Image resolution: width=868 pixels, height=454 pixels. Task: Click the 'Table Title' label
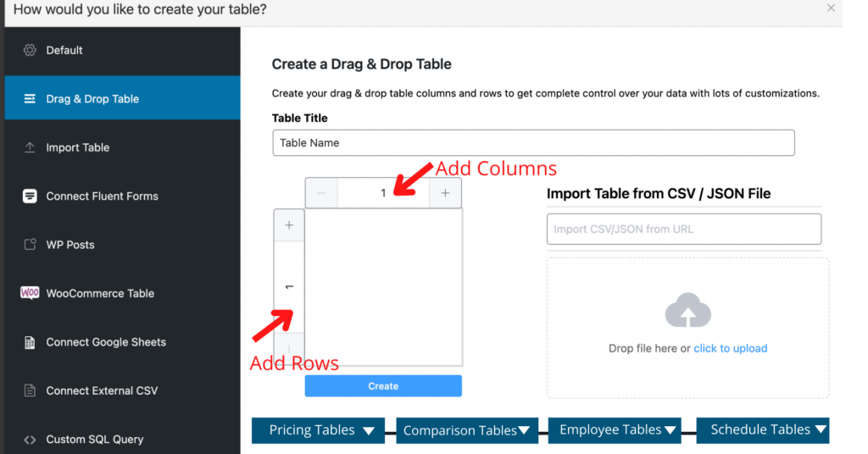click(x=299, y=118)
